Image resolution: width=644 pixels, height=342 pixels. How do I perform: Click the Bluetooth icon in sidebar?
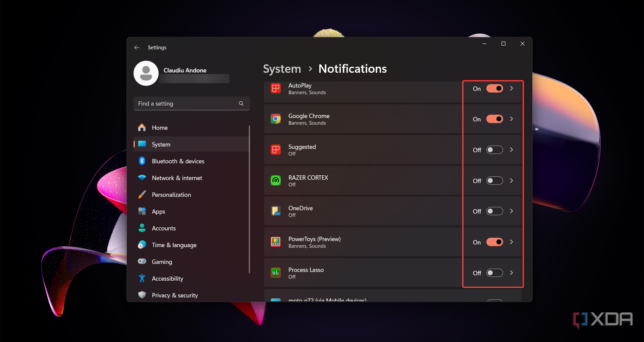click(142, 161)
